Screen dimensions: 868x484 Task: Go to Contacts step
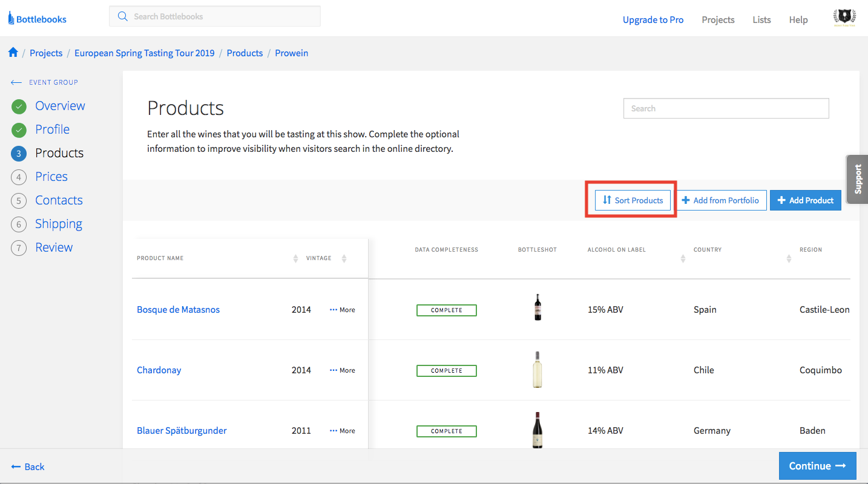pos(59,200)
